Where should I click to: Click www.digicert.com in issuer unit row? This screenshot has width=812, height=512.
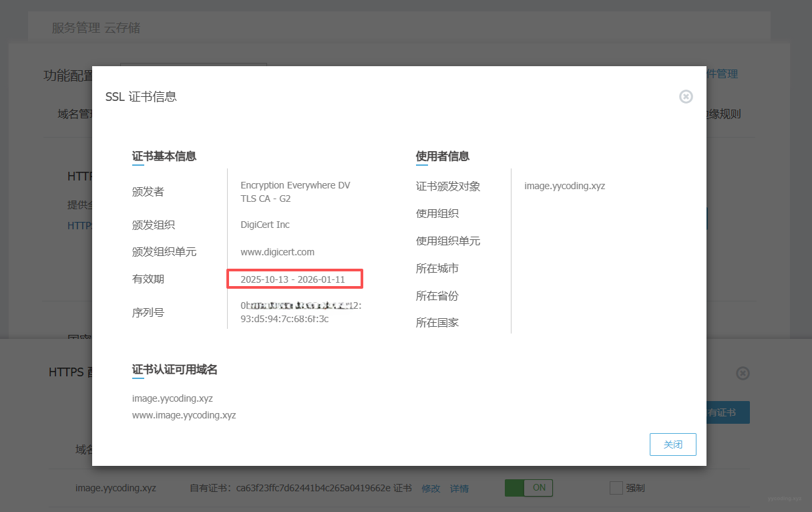tap(277, 252)
